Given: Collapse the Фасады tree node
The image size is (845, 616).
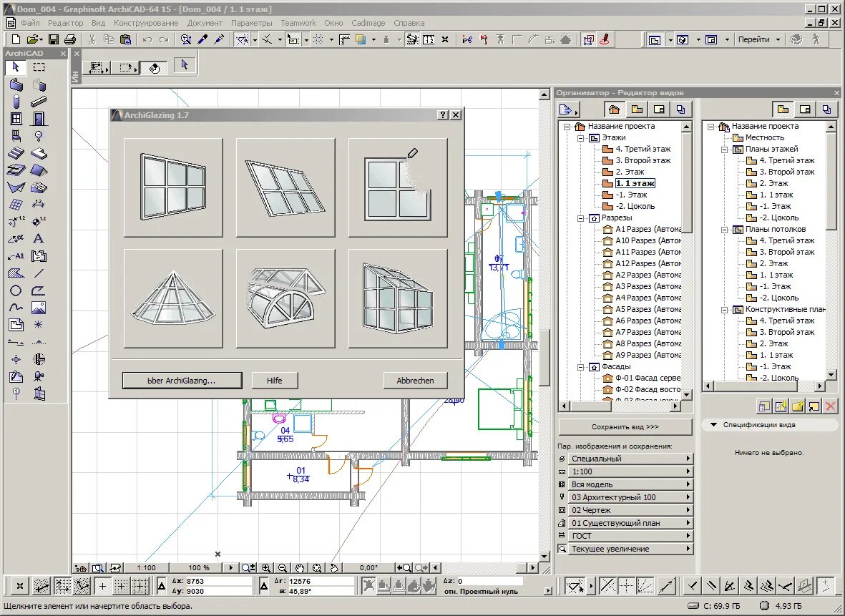Looking at the screenshot, I should pyautogui.click(x=581, y=367).
